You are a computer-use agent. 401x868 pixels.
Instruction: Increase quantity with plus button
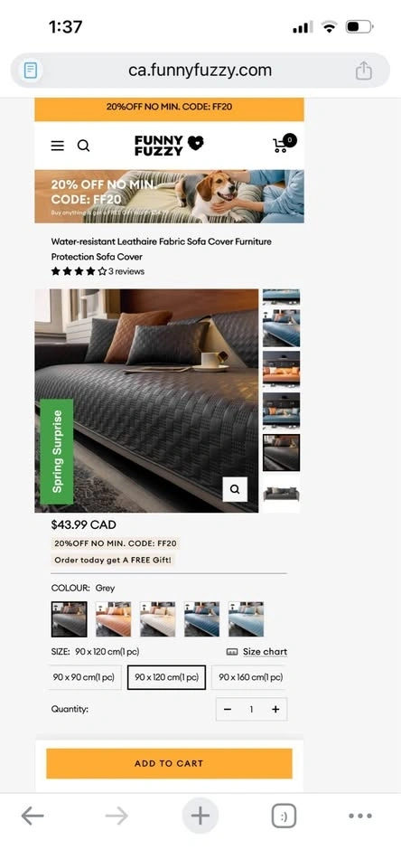point(275,709)
